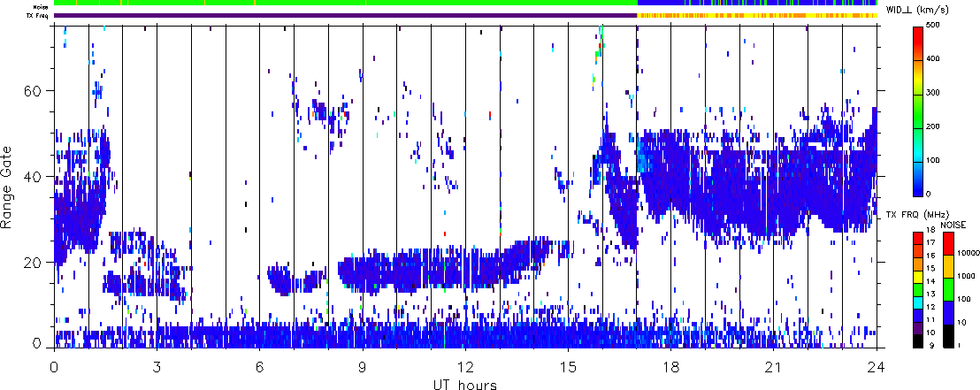Pick the green middle of WID colorbar
The height and width of the screenshot is (390, 980).
[918, 110]
